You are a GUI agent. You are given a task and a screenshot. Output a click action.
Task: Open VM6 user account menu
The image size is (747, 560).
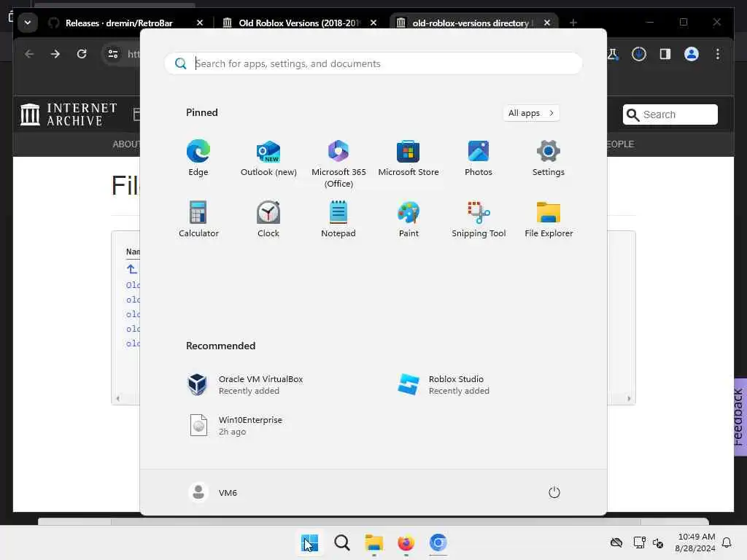(212, 492)
